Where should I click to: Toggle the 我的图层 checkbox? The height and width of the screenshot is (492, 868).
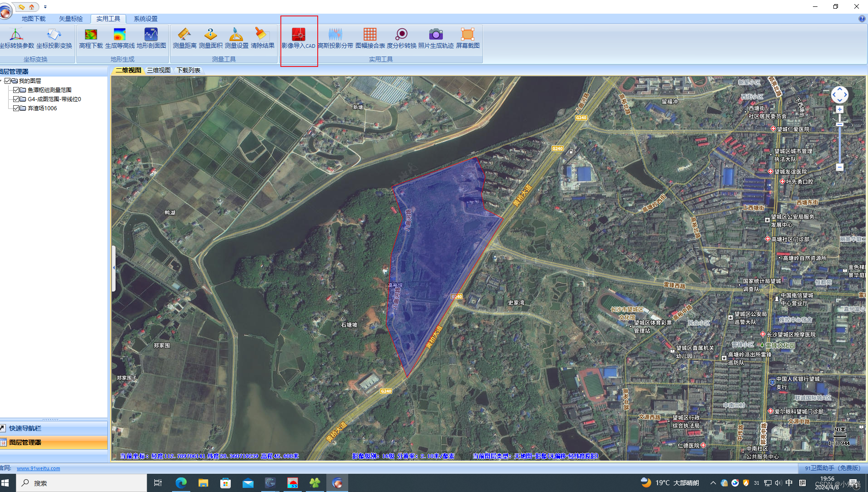8,81
